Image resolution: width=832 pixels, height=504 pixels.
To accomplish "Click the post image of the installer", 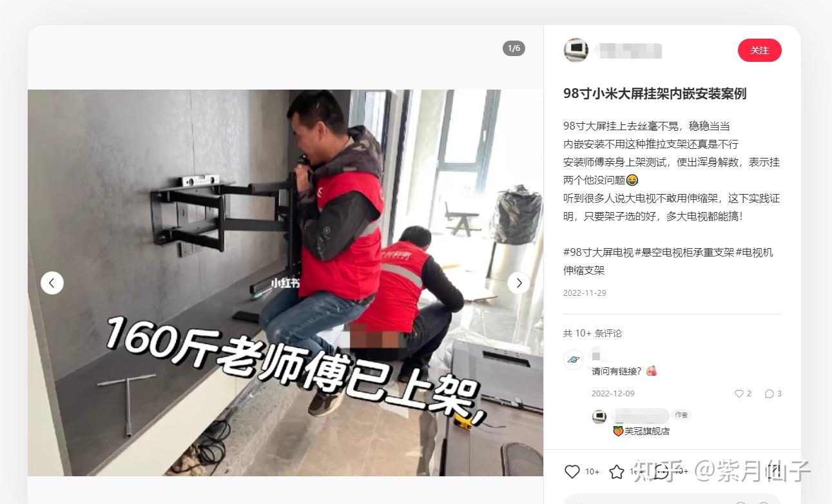I will click(285, 283).
